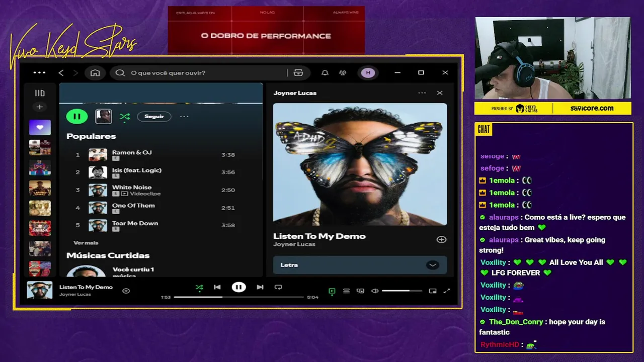This screenshot has width=644, height=362.
Task: Open the queue icon
Action: [x=346, y=291]
